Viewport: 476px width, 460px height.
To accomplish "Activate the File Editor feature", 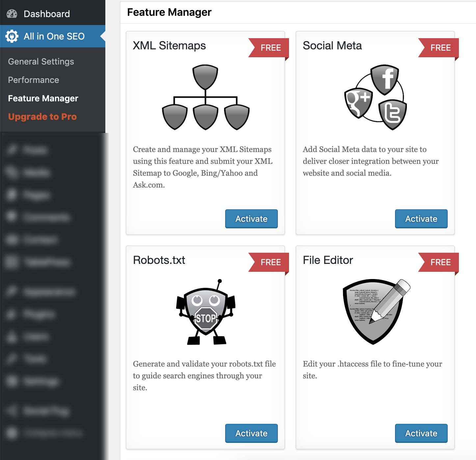I will 421,433.
